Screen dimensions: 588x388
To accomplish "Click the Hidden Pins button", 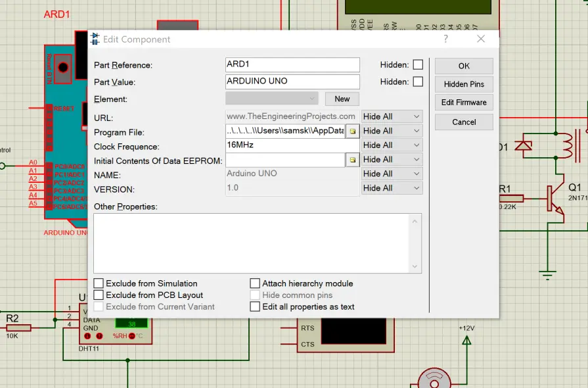I will pos(464,84).
